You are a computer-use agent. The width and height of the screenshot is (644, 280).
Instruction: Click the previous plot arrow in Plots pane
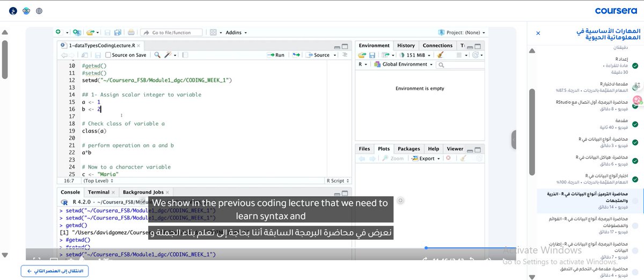click(x=362, y=159)
